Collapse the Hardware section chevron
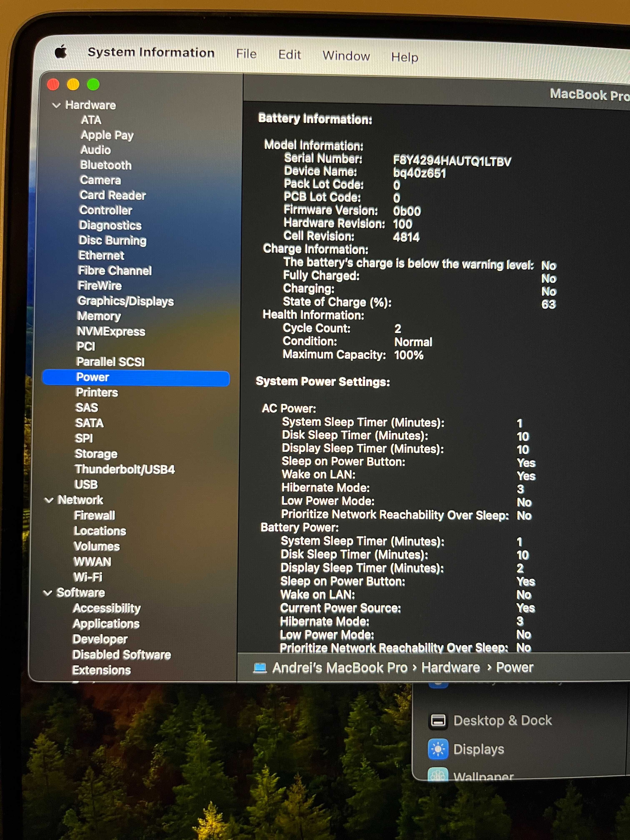The height and width of the screenshot is (840, 630). tap(56, 105)
